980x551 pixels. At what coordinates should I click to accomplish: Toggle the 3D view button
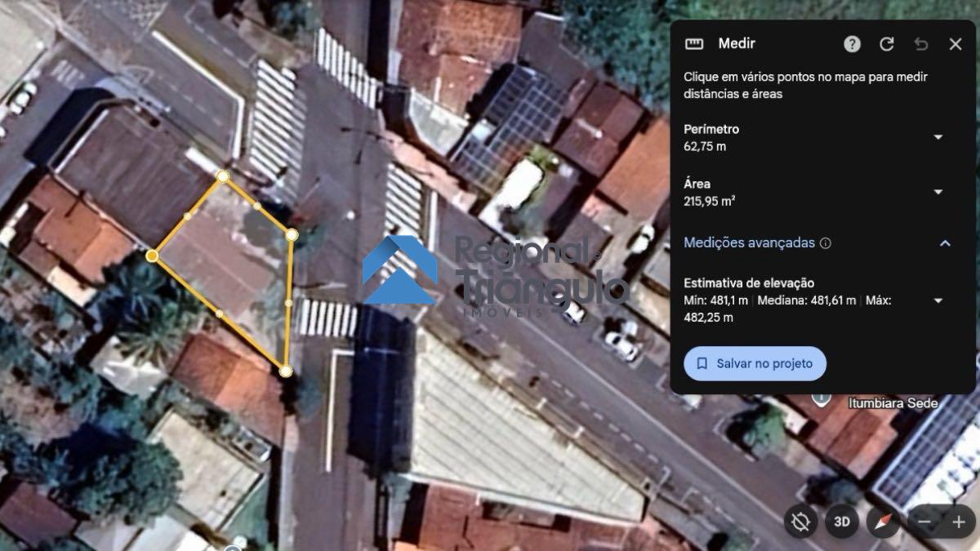[841, 522]
